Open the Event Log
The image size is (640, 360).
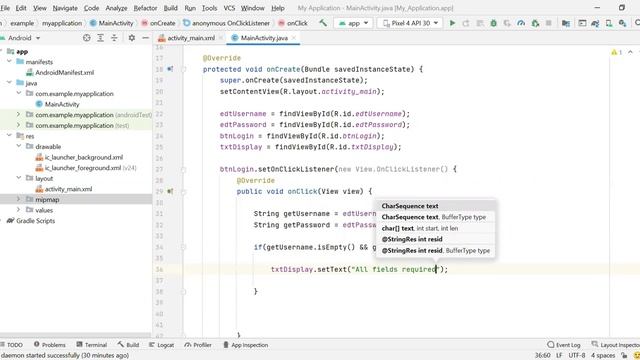click(x=564, y=345)
